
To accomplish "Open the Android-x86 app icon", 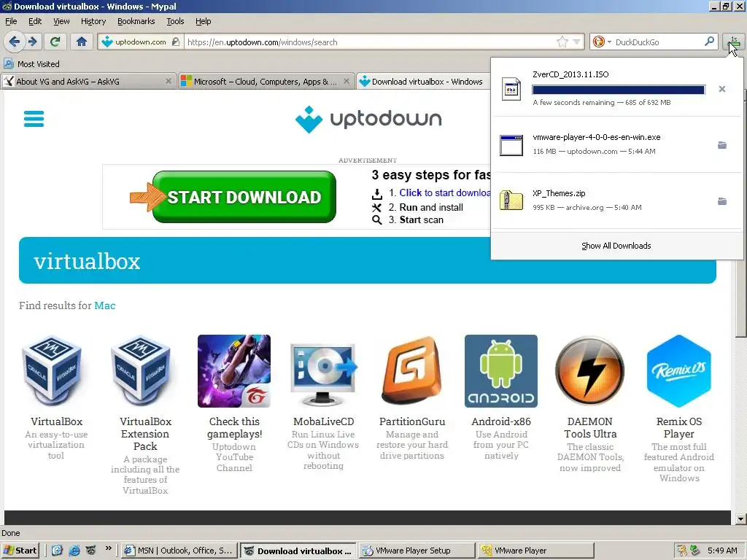I will pos(501,371).
